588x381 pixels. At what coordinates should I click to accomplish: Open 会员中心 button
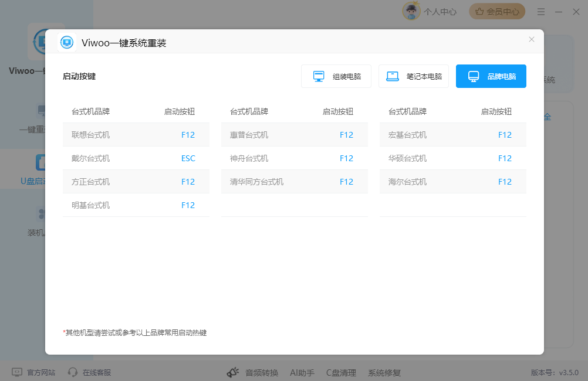pyautogui.click(x=497, y=12)
